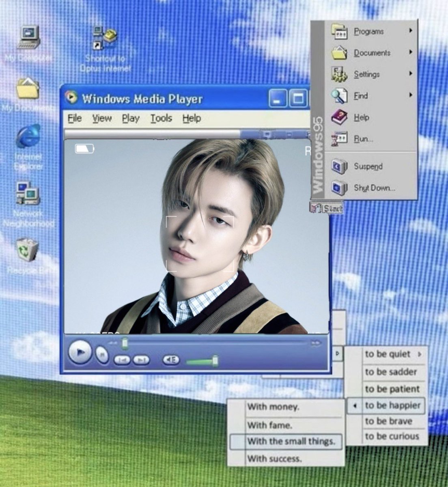Click the Media Player play button
Screen dimensions: 448x487
pos(80,352)
